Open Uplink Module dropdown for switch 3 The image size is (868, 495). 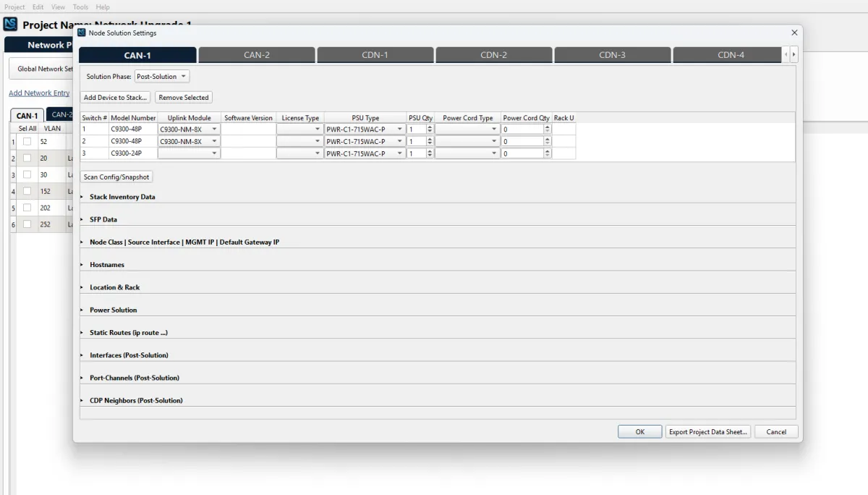189,153
